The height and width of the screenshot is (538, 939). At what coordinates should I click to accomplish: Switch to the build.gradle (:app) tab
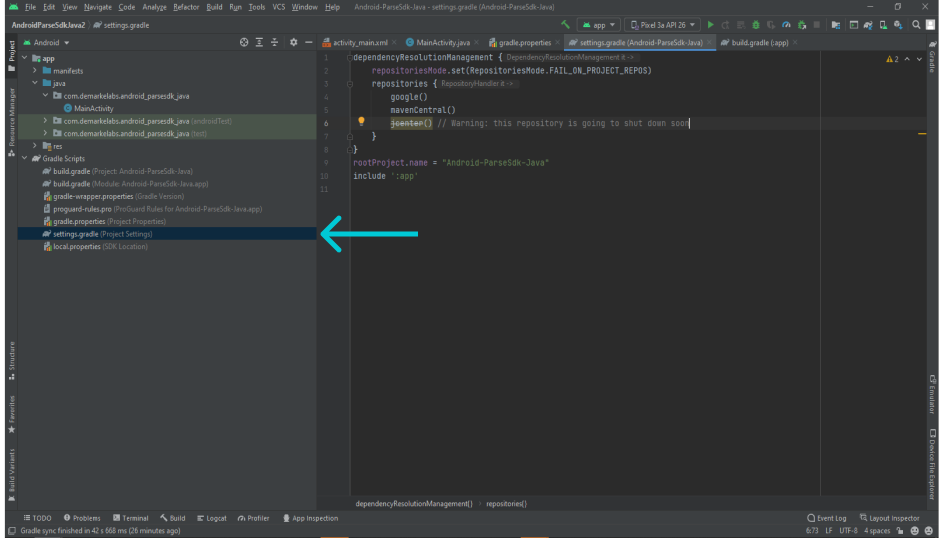[x=759, y=43]
